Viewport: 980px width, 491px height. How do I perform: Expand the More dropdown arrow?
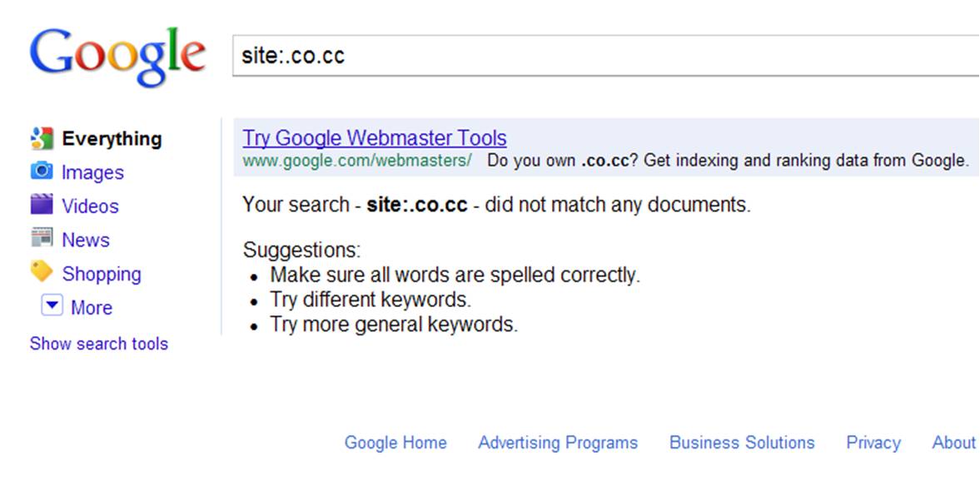(x=52, y=306)
